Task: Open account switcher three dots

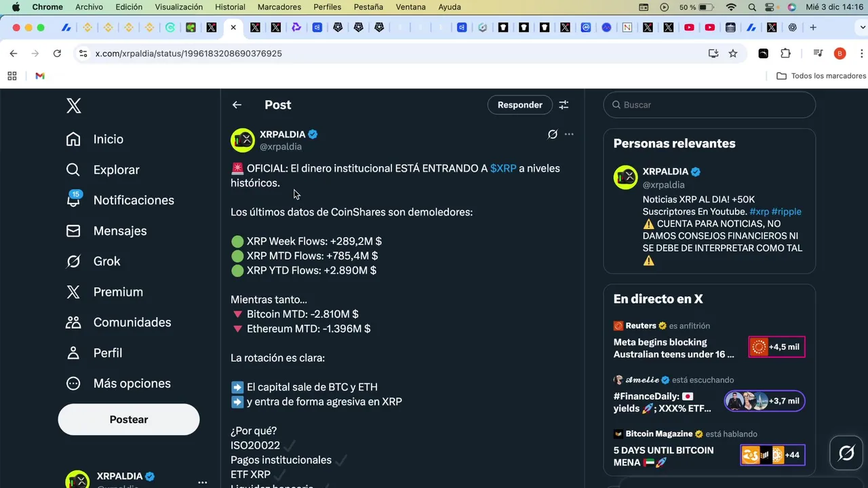Action: tap(202, 482)
